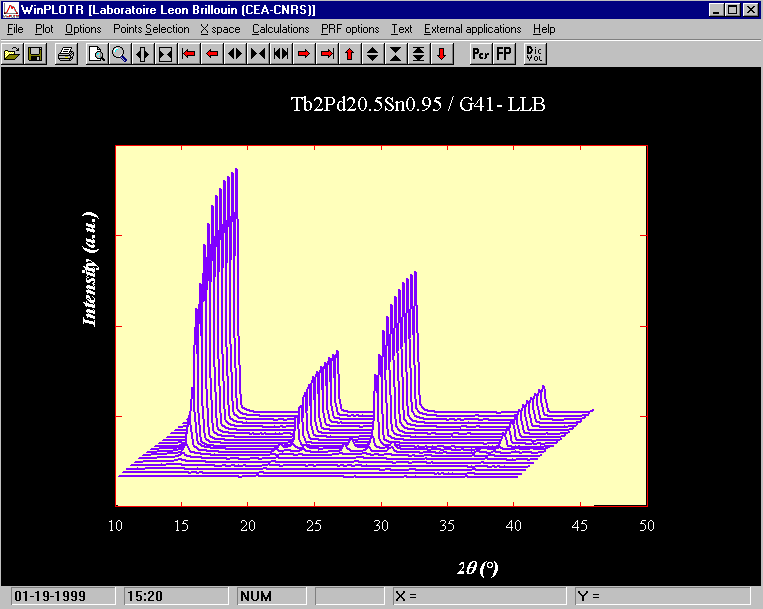Viewport: 763px width, 609px height.
Task: Expand Y range with up-down black arrows
Action: click(x=373, y=54)
